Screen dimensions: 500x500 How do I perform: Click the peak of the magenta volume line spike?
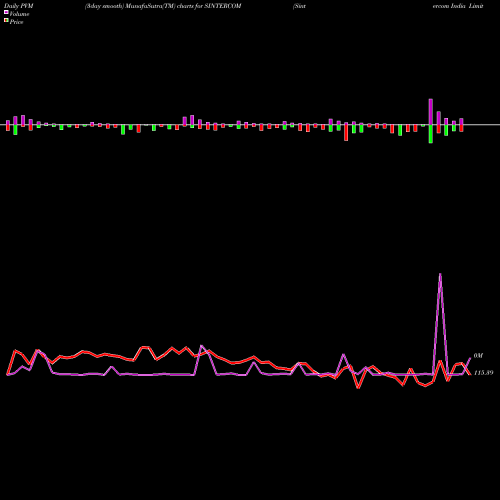tap(440, 274)
